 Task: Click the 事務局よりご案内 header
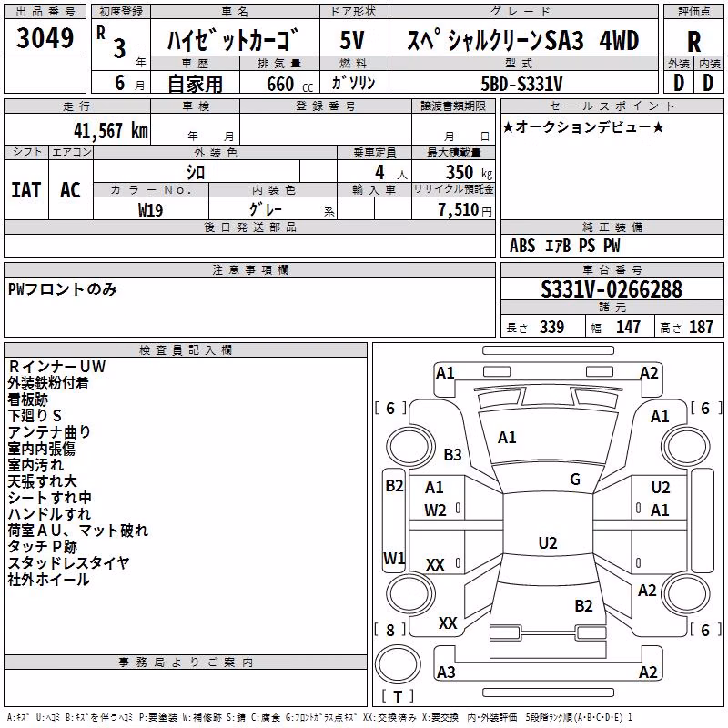pos(186,662)
